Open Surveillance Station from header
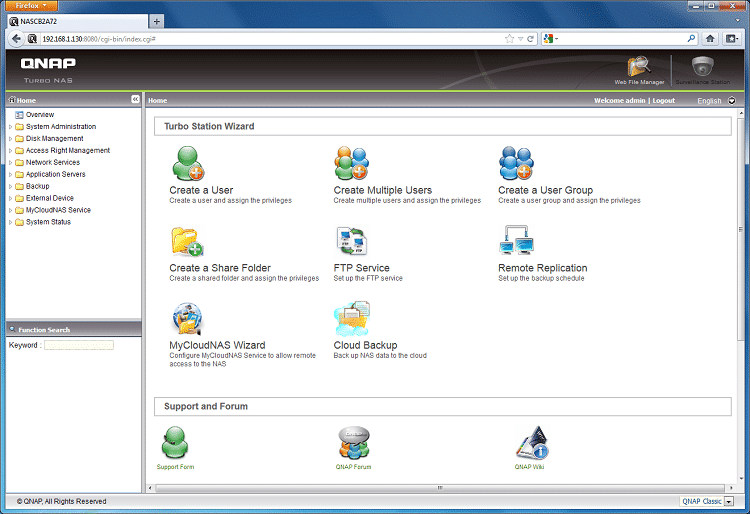Image resolution: width=750 pixels, height=514 pixels. point(703,70)
